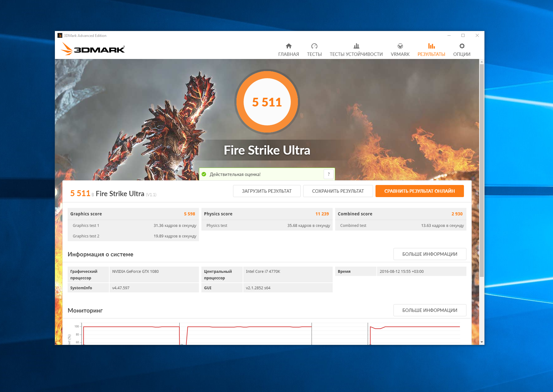Click the Центральный процессор label
This screenshot has height=392, width=553.
pos(218,275)
